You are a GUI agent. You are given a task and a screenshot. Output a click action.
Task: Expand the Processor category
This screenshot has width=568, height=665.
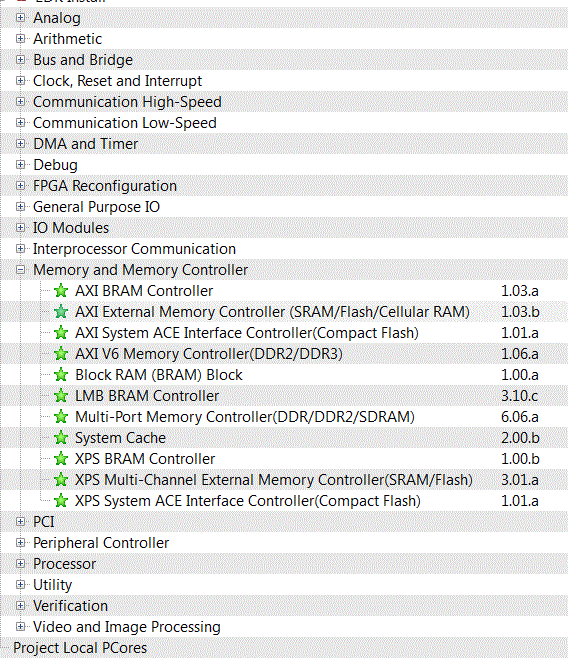tap(20, 564)
